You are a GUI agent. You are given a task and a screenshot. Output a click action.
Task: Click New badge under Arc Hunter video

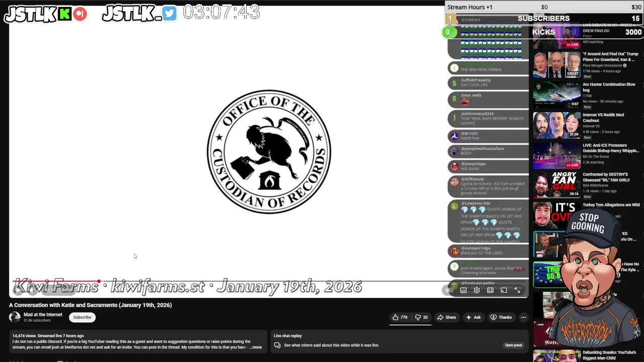click(587, 107)
